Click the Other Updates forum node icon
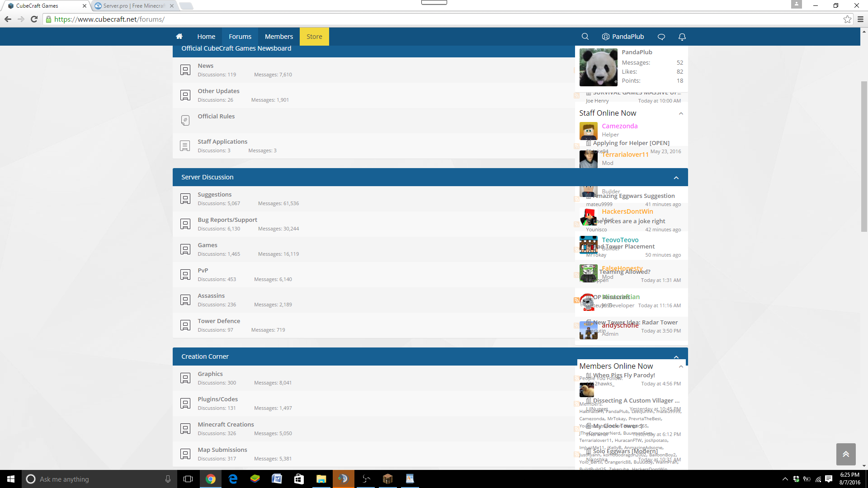This screenshot has height=488, width=868. [185, 95]
